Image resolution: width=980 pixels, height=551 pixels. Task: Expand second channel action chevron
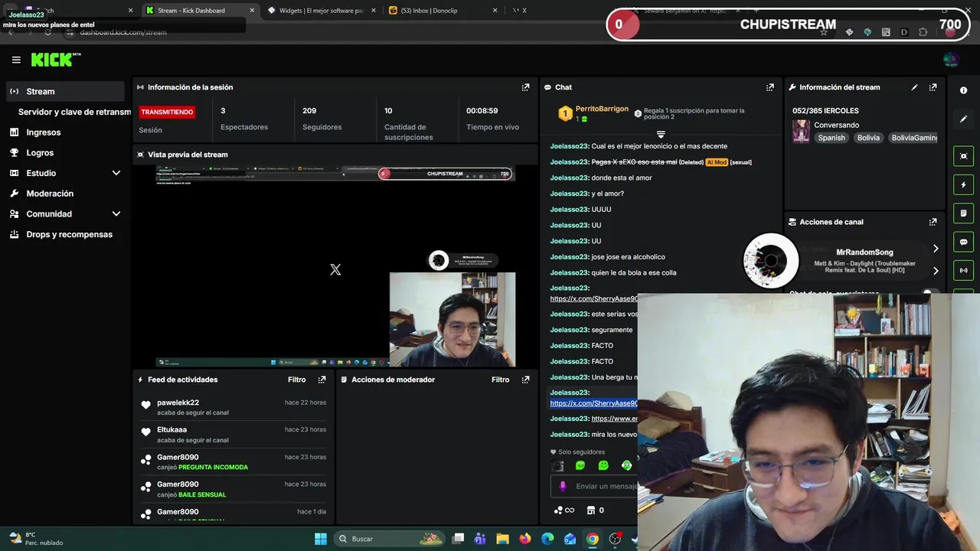(x=936, y=271)
